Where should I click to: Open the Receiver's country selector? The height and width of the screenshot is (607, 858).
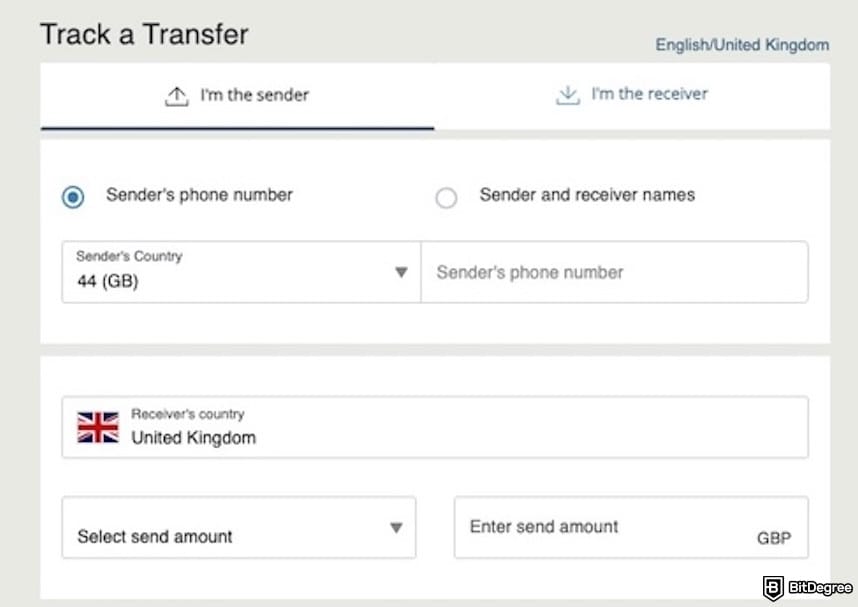435,426
